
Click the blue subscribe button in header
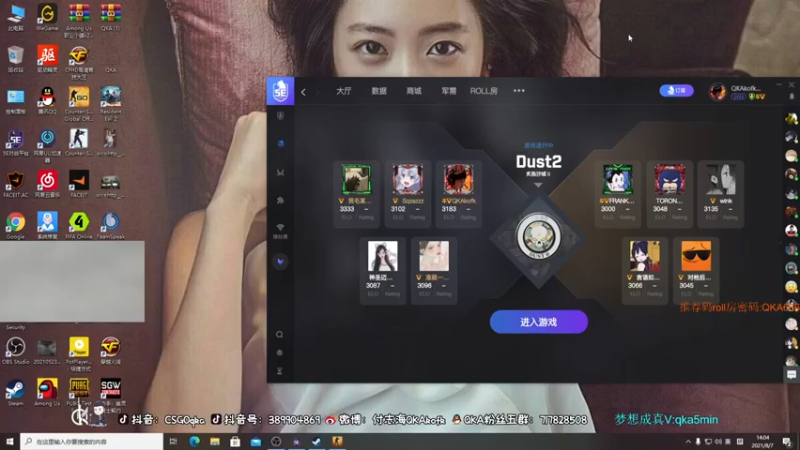tap(677, 90)
